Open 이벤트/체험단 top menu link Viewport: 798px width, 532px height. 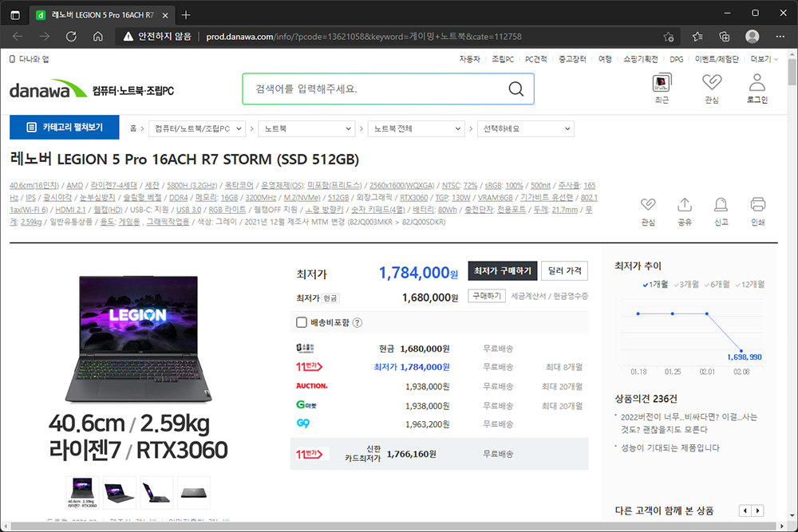[x=717, y=59]
